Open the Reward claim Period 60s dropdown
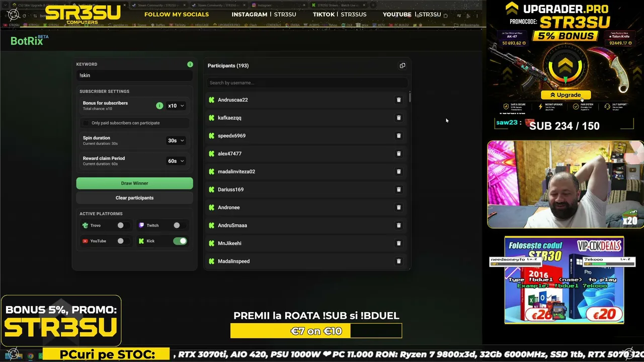Viewport: 644px width, 362px height. [x=176, y=161]
